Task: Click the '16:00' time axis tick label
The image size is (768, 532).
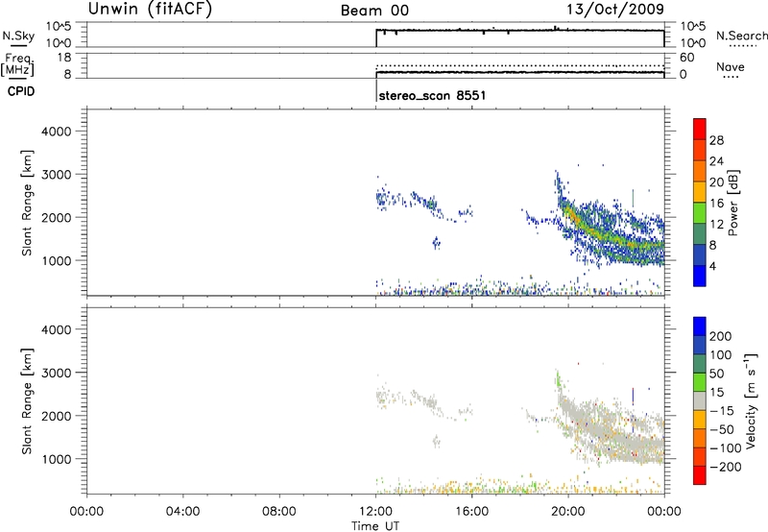Action: click(x=471, y=512)
